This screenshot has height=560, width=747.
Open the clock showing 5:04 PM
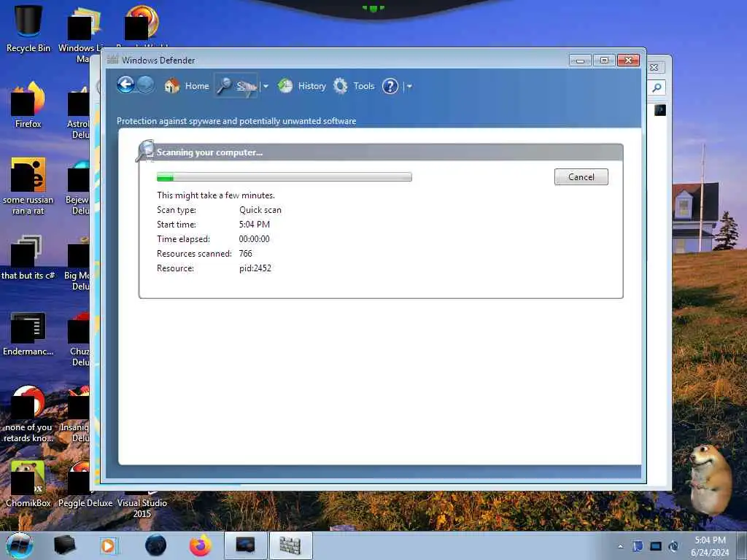click(710, 546)
